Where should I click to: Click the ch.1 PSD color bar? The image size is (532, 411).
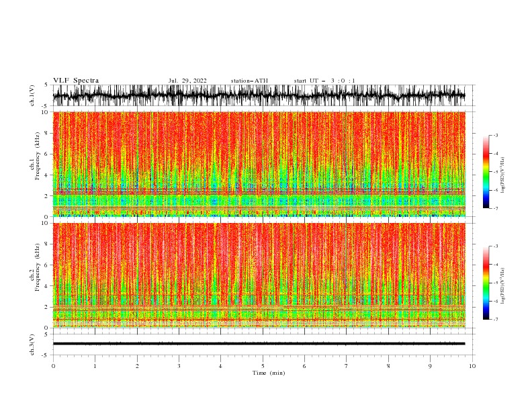click(486, 172)
